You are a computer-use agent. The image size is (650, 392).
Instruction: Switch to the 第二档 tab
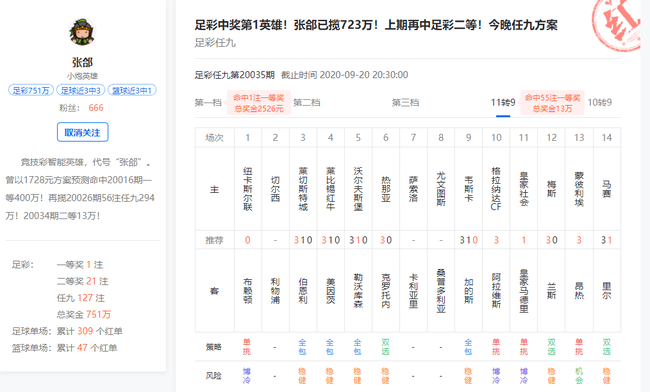click(x=307, y=102)
